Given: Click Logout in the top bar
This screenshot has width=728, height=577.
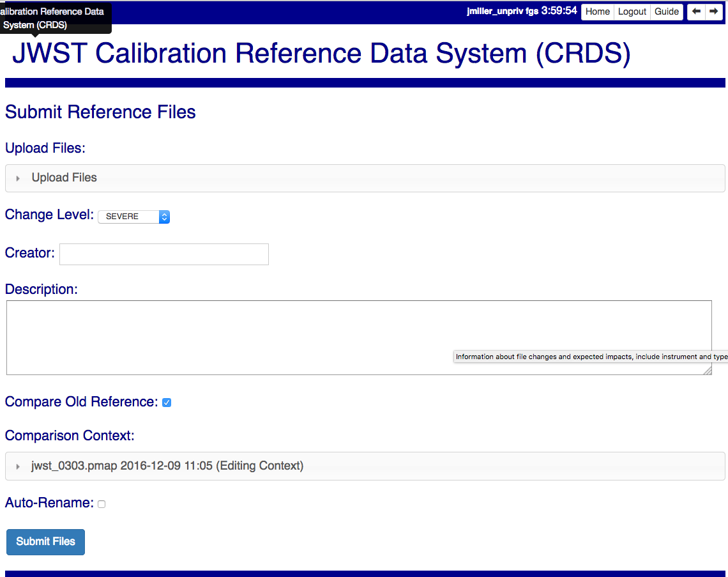Looking at the screenshot, I should (632, 12).
